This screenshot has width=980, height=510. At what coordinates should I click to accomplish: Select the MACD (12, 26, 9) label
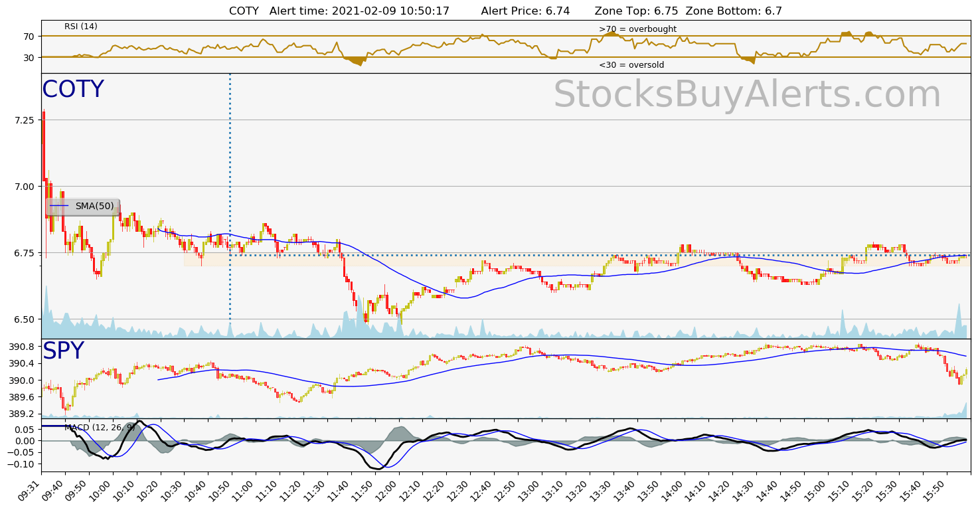[x=100, y=427]
